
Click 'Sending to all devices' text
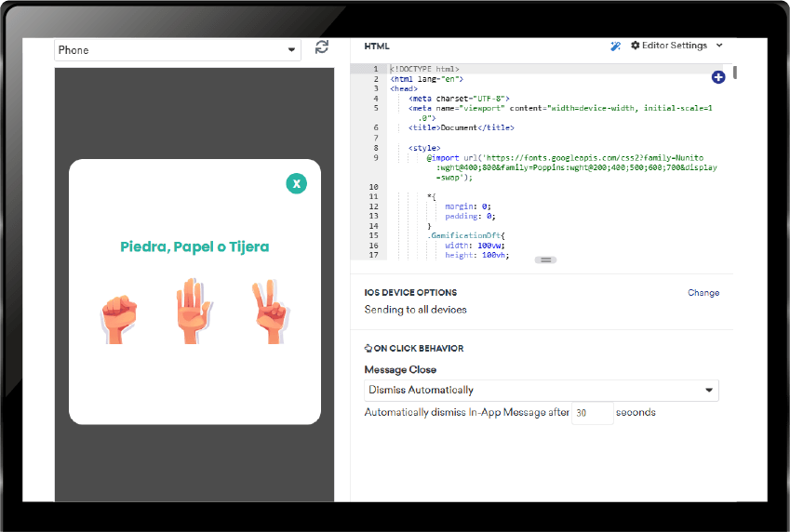[x=416, y=310]
